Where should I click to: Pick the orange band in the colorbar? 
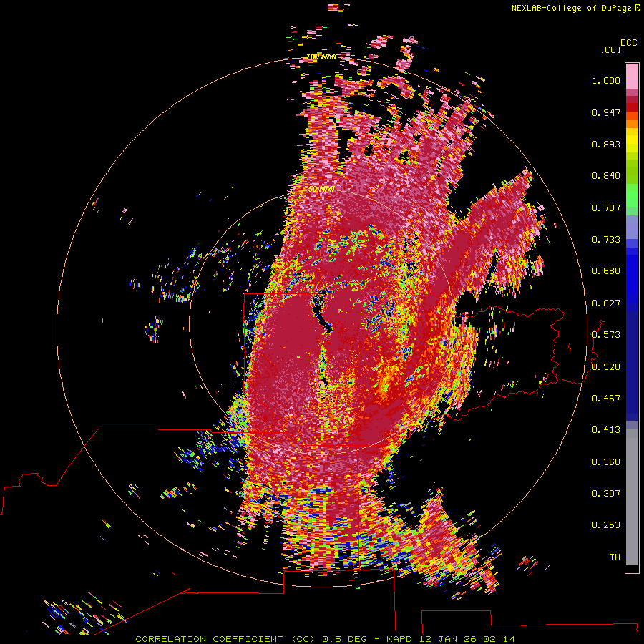[x=632, y=124]
